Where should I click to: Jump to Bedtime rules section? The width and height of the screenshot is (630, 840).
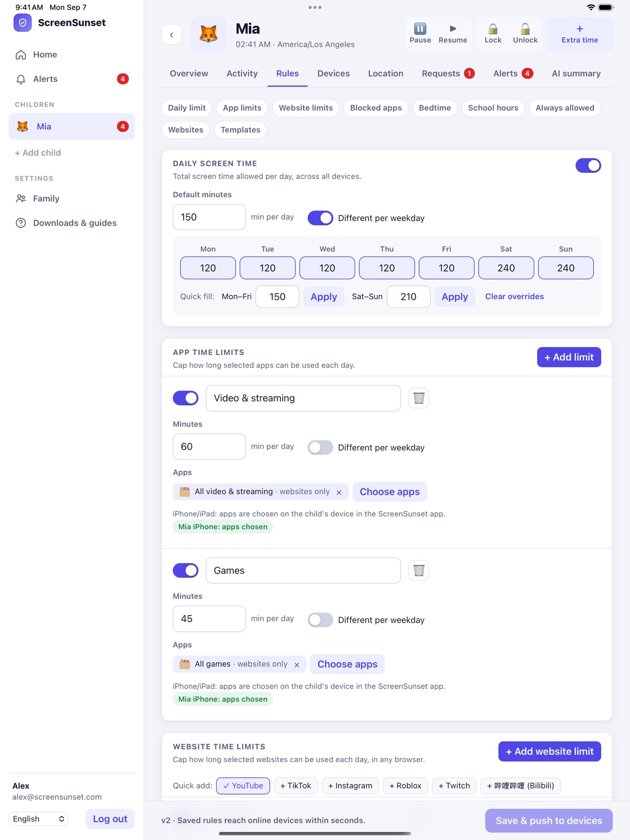(435, 108)
